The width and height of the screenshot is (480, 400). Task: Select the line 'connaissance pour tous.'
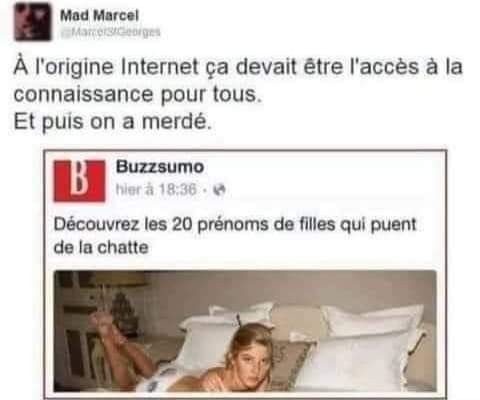click(136, 94)
